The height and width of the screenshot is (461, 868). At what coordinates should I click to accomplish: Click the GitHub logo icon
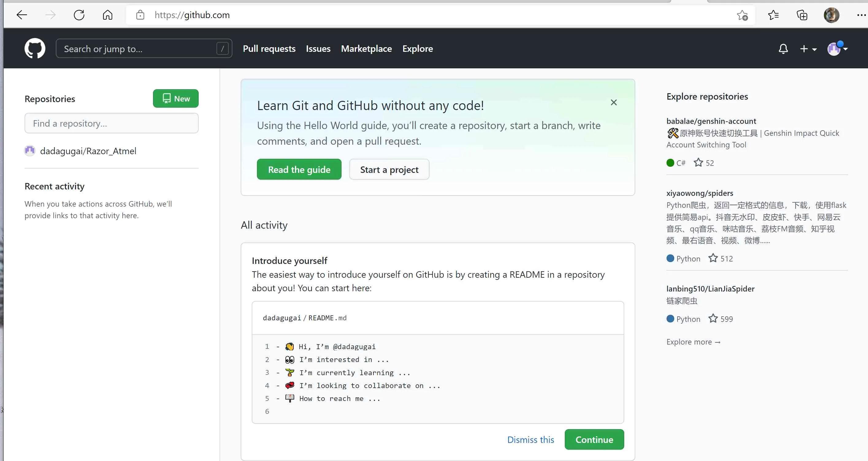click(35, 48)
